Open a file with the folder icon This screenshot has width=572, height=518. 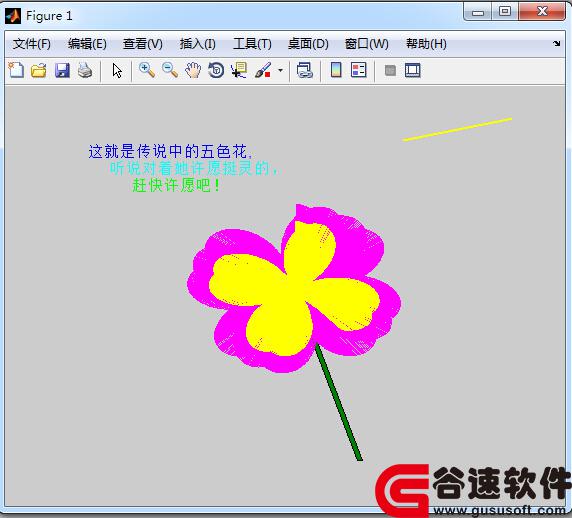[x=39, y=70]
